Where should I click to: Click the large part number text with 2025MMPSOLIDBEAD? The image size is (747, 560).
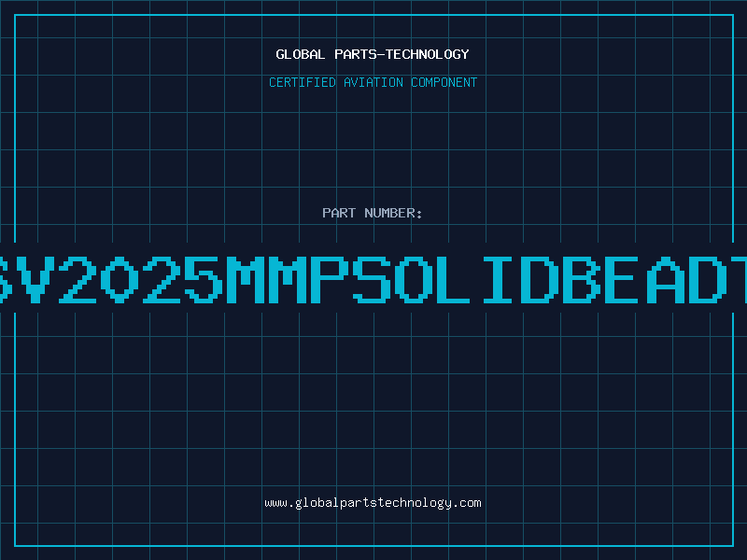click(x=373, y=279)
